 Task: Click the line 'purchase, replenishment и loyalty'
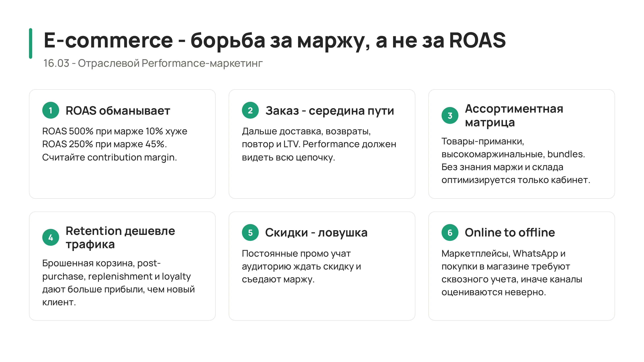[116, 277]
